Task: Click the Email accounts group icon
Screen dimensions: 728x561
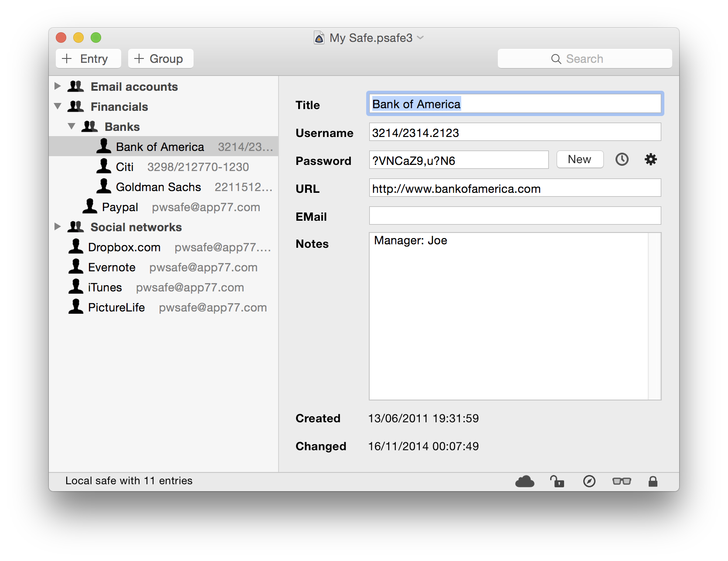Action: 76,86
